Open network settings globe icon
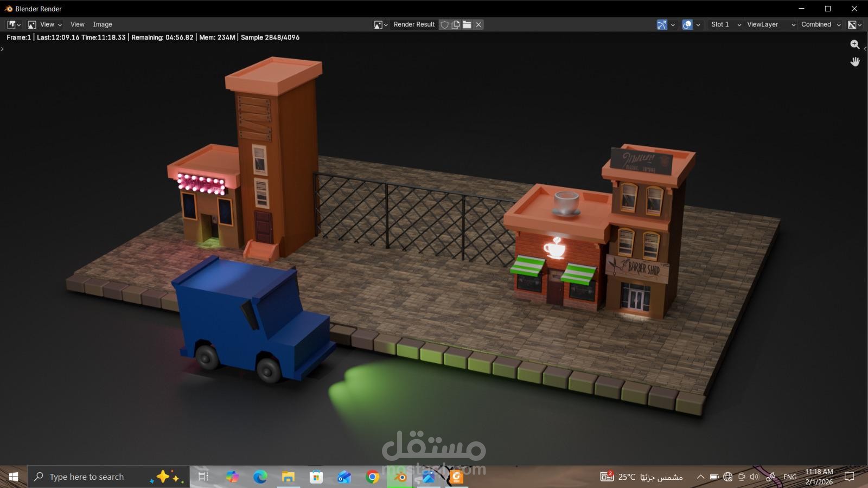Screen dimensions: 868x488 click(727, 477)
